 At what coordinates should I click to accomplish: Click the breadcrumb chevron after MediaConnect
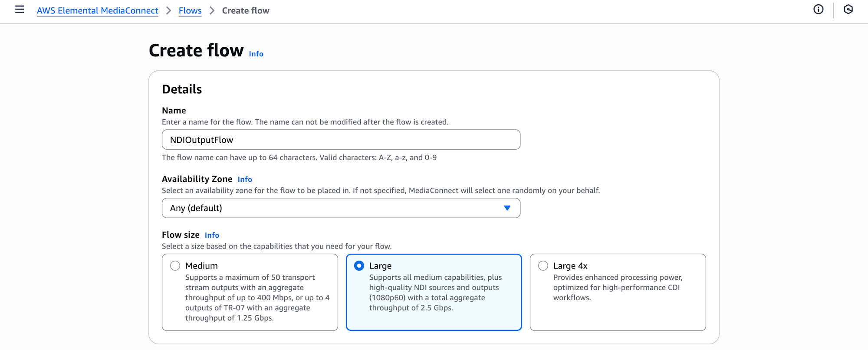pyautogui.click(x=168, y=10)
